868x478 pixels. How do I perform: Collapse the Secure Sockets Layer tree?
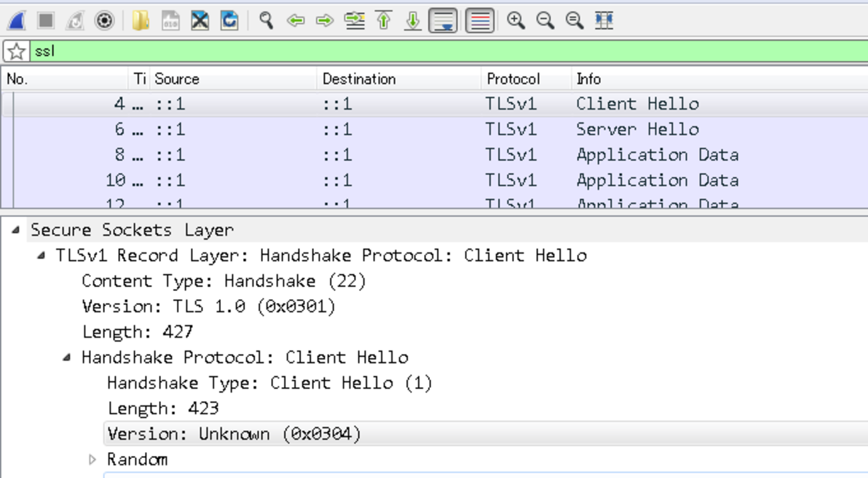tap(16, 230)
